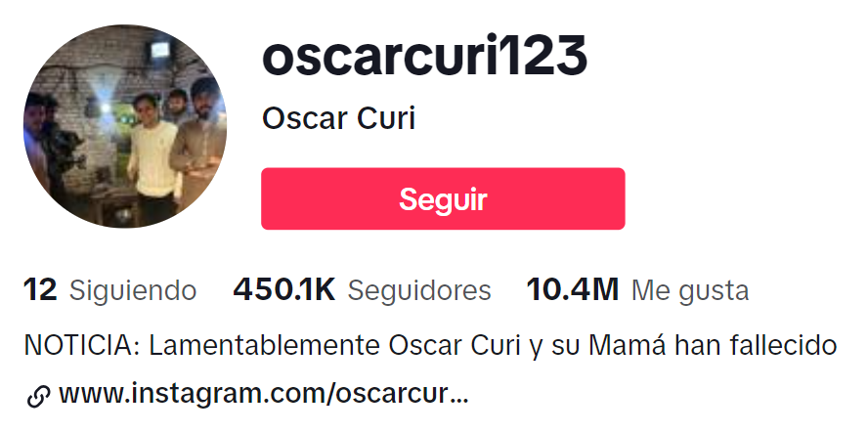868x433 pixels.
Task: Open the www.instagram.com/oscarcur… link
Action: pos(264,394)
